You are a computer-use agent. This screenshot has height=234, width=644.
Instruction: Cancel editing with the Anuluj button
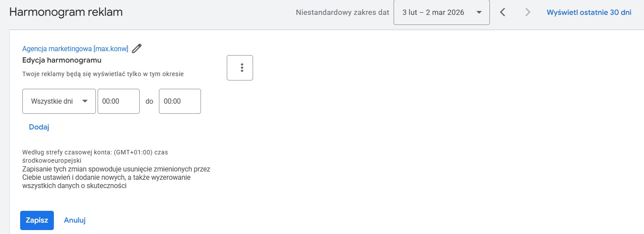[74, 220]
